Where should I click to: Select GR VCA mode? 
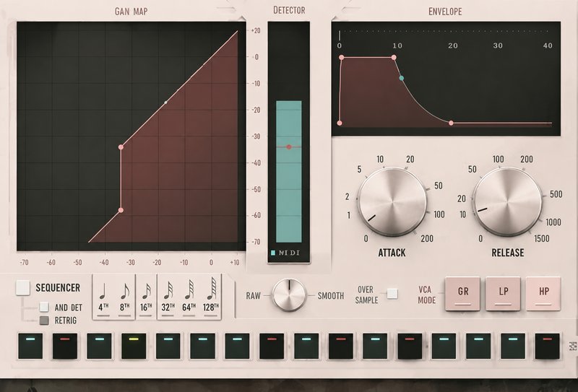[x=462, y=294]
